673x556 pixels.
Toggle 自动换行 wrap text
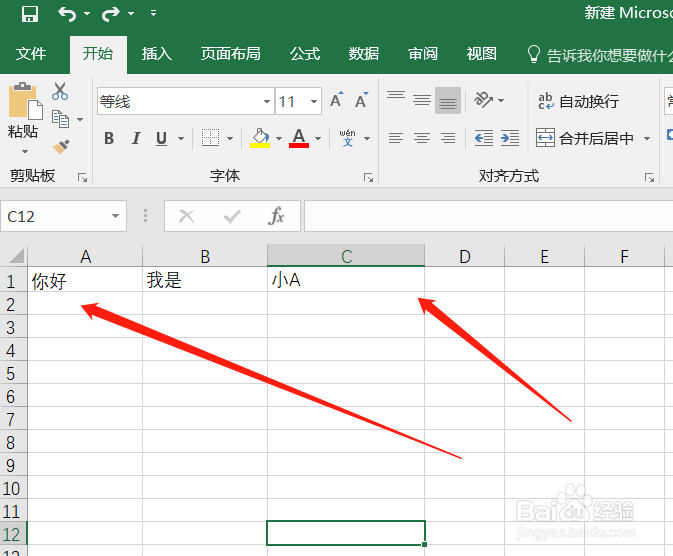(578, 101)
